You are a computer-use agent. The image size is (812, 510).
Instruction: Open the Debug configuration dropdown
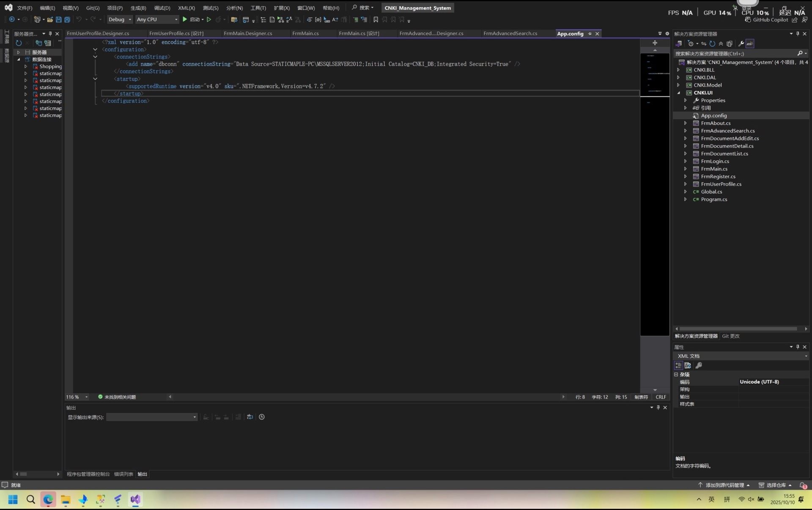120,19
